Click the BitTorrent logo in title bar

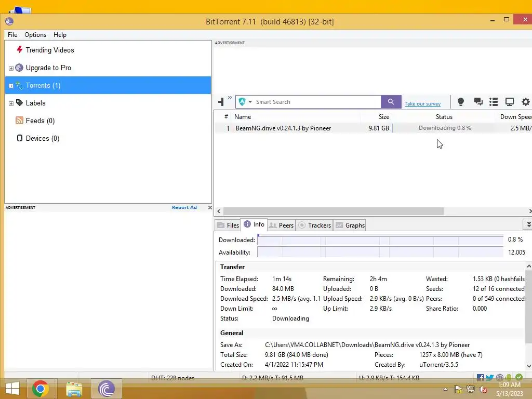tap(9, 22)
